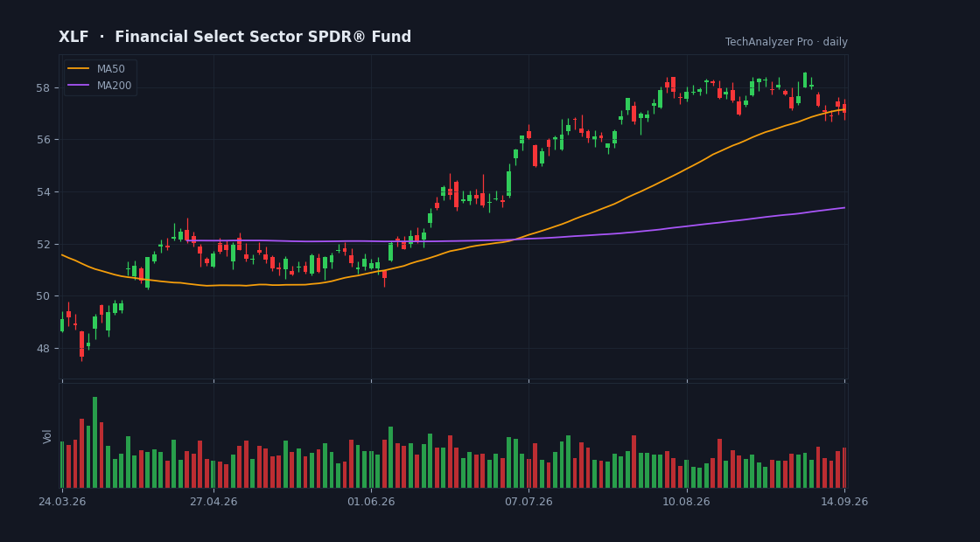Click the MA50 legend entry
Viewport: 980px width, 542px height.
pos(96,69)
